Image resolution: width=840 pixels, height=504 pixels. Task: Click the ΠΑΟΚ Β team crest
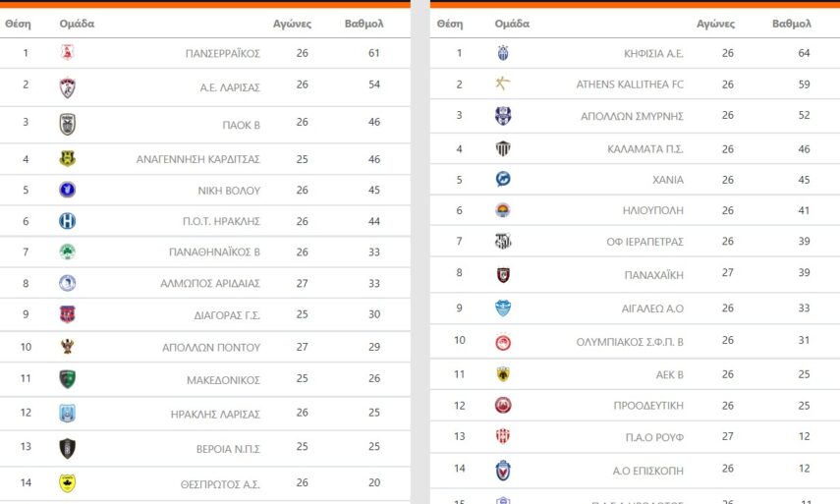pyautogui.click(x=67, y=124)
